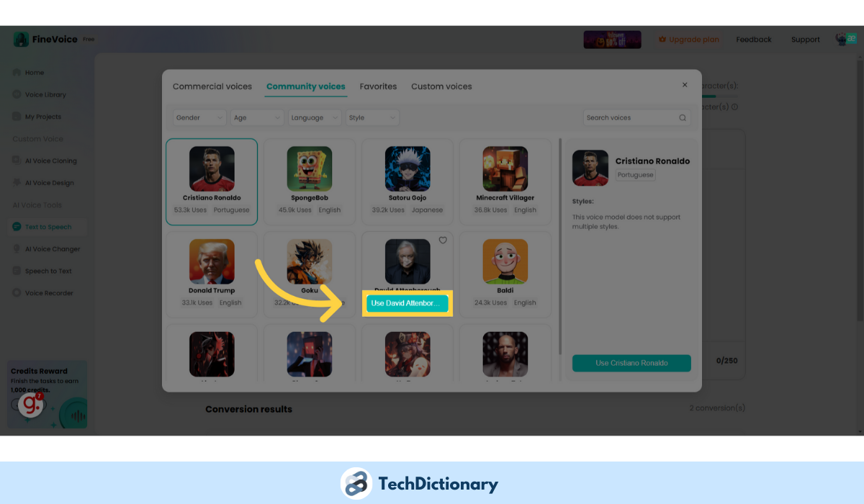Click the Use David Attenborough button
The image size is (864, 504).
(408, 304)
